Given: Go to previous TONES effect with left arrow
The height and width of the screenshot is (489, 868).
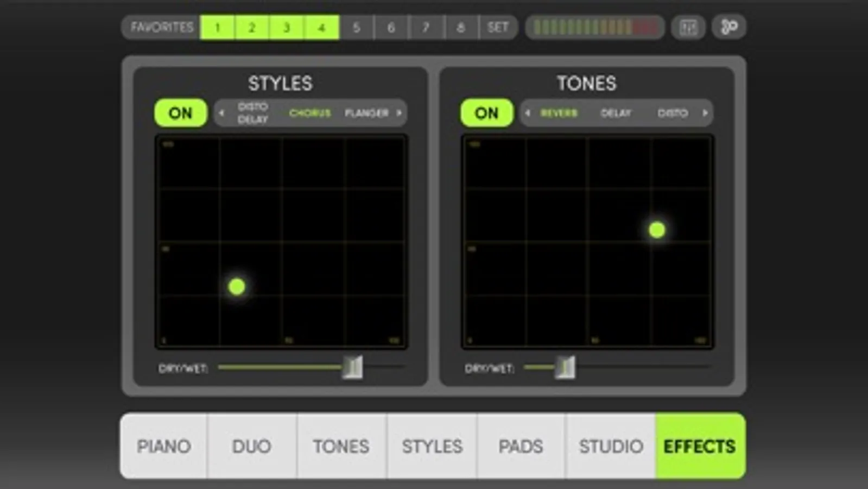Looking at the screenshot, I should [x=528, y=113].
